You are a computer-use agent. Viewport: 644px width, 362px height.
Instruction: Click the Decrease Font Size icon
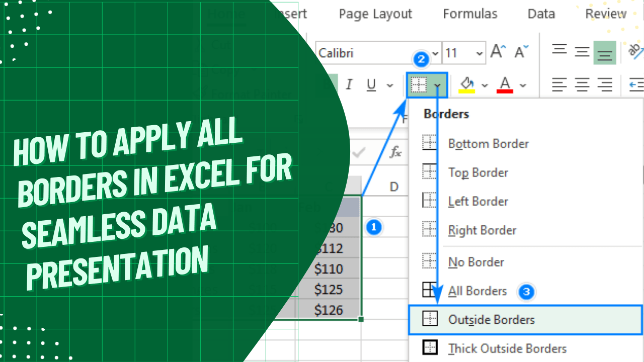(x=521, y=52)
